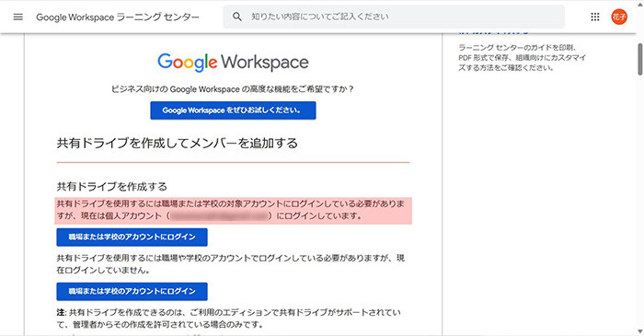Click heading 共有ドライブを作成してメンバーを追加する
644x336 pixels.
point(177,144)
